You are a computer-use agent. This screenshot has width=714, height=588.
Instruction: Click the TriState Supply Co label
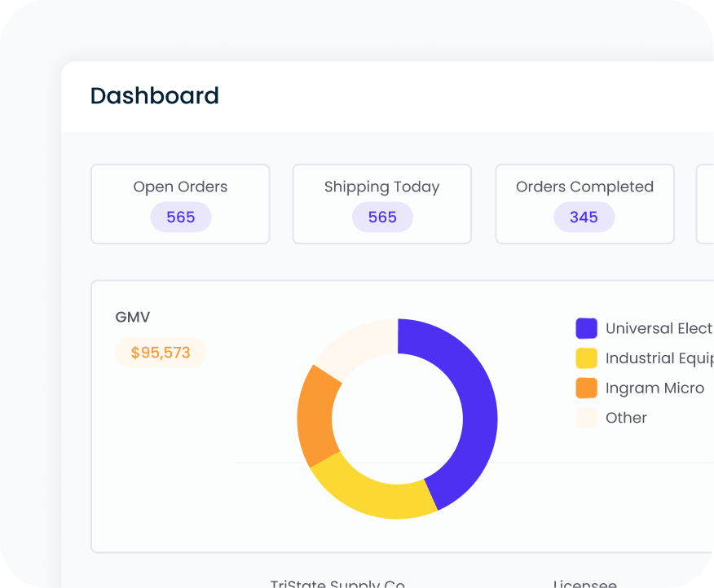point(337,583)
